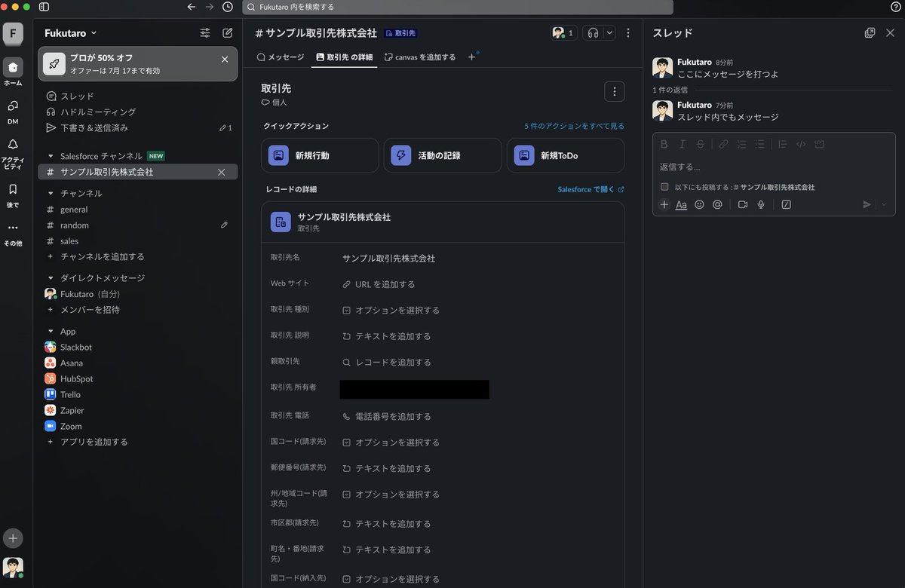Open the Activity bell icon
The width and height of the screenshot is (905, 588).
[13, 144]
